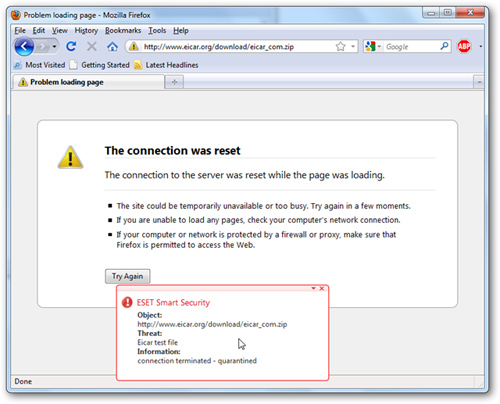The image size is (500, 404).
Task: Go back with the Back arrow button
Action: click(24, 46)
